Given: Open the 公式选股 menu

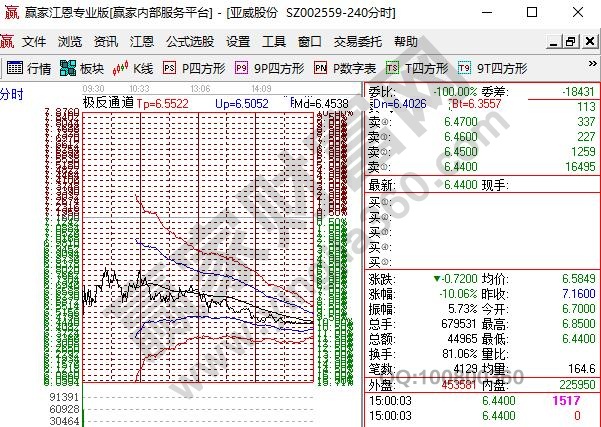Looking at the screenshot, I should (x=189, y=42).
